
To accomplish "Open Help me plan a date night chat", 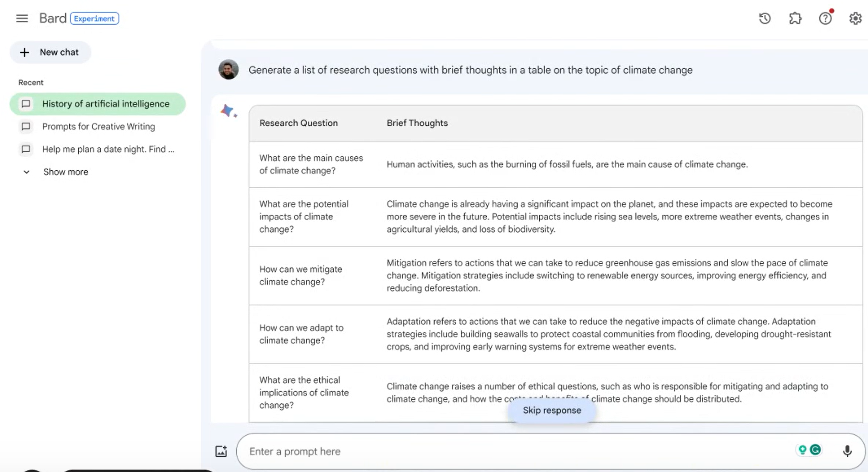I will pos(108,149).
